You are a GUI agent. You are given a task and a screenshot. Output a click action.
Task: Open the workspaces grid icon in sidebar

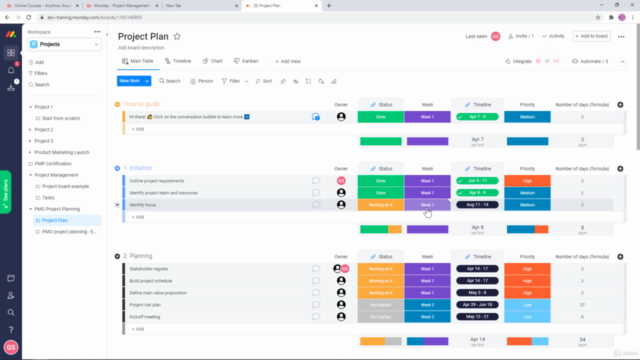(x=11, y=53)
